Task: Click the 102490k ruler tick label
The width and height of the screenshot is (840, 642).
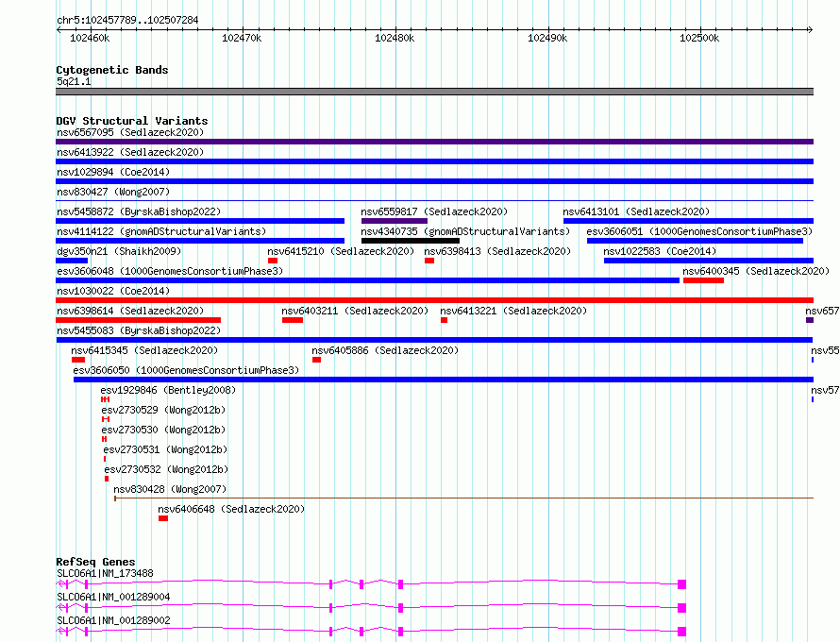Action: (547, 38)
